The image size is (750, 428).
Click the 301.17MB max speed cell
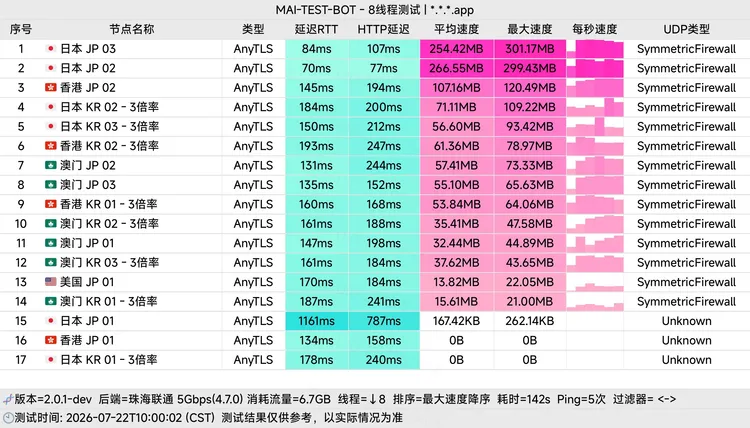529,49
